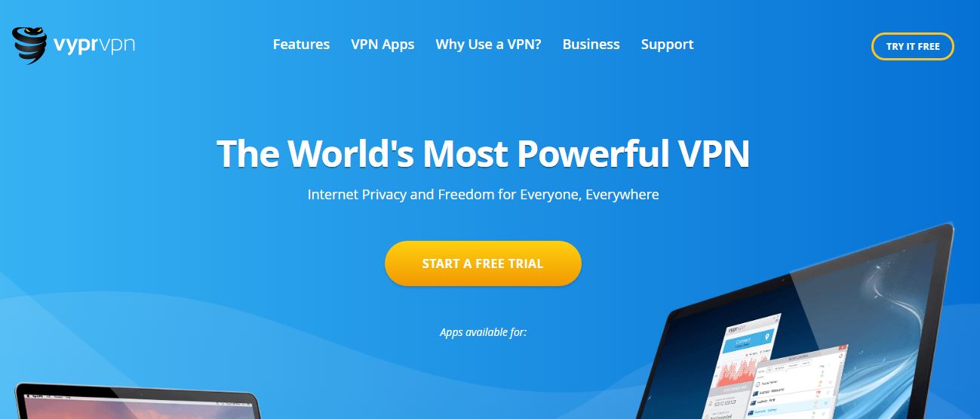Open the Support page
The width and height of the screenshot is (980, 419).
[667, 45]
